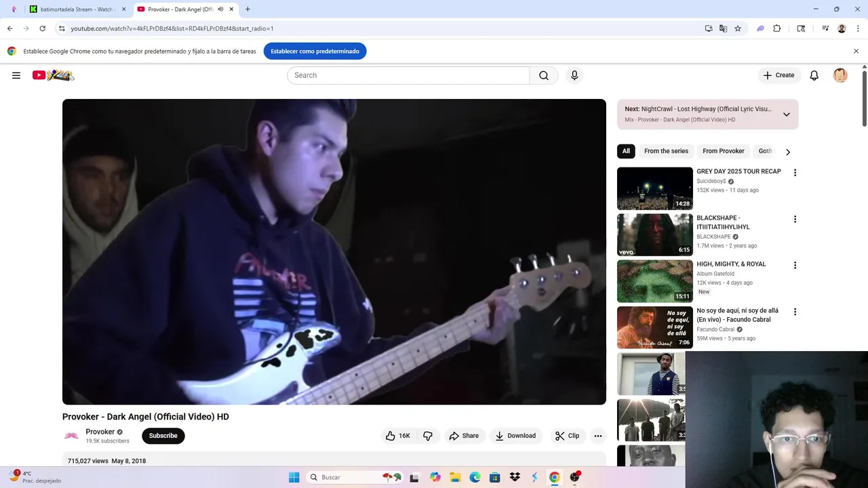Open more actions ellipsis under video
This screenshot has width=868, height=488.
click(598, 436)
